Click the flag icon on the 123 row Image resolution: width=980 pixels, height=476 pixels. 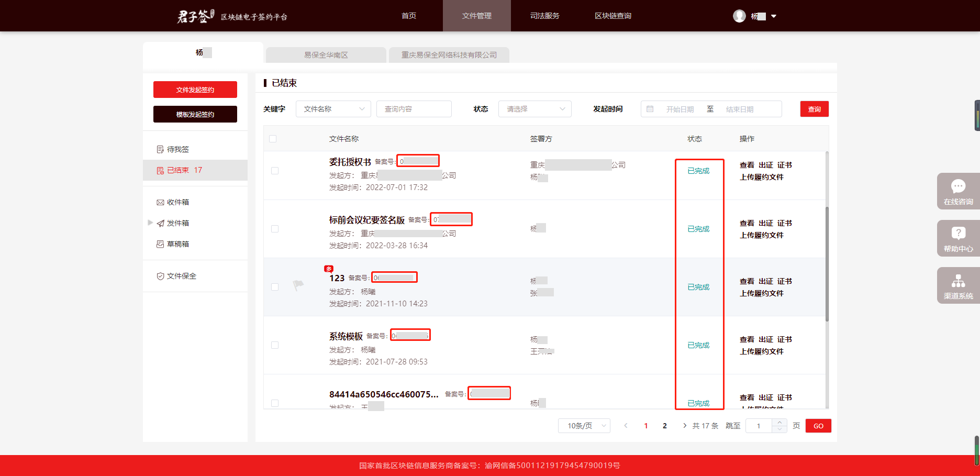[298, 285]
